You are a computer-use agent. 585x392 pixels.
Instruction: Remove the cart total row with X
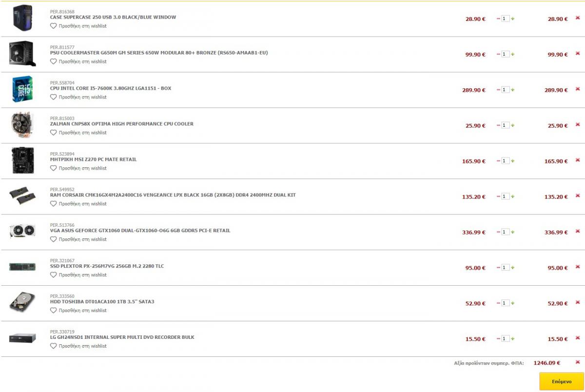coord(578,362)
